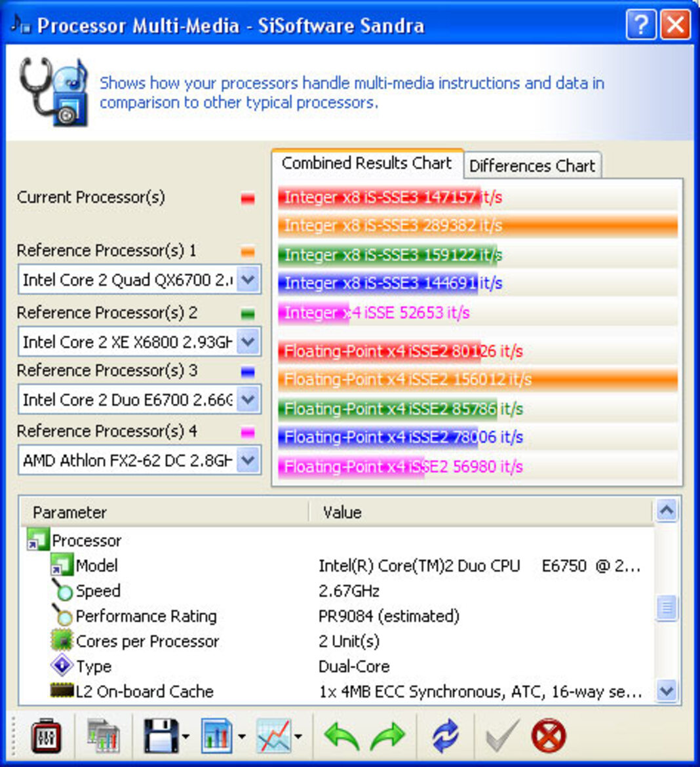Click the orange Reference Processor 1 swatch
This screenshot has width=700, height=767.
(248, 252)
